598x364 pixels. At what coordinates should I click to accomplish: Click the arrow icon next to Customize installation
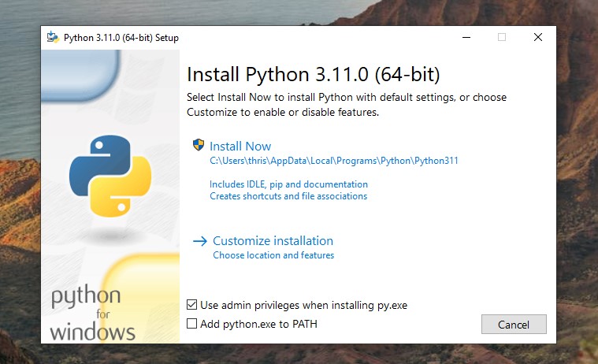(200, 241)
